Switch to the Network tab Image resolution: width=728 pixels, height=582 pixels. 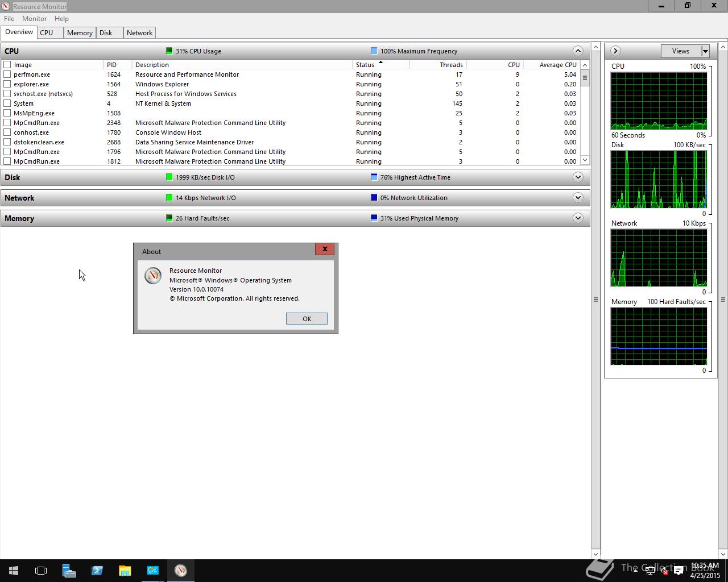[x=139, y=33]
